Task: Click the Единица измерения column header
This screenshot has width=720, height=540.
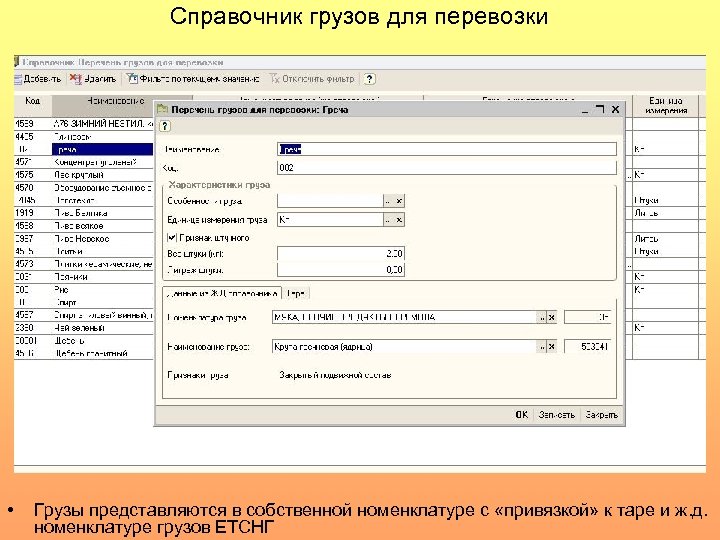Action: click(666, 106)
